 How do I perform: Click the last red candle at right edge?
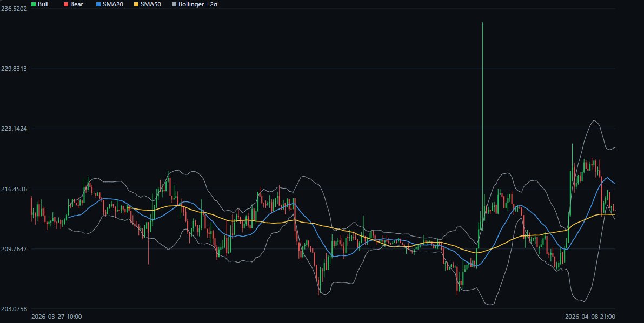pyautogui.click(x=614, y=208)
